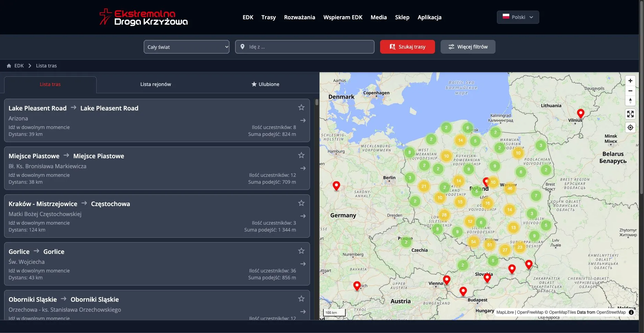Go to Wspieram EDK page
Viewport: 644px width, 333px height.
343,17
